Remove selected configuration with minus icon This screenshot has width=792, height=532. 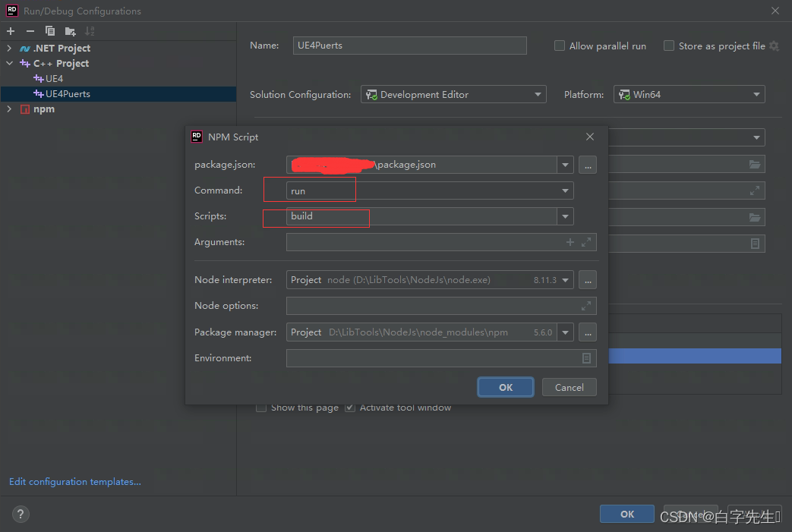30,31
